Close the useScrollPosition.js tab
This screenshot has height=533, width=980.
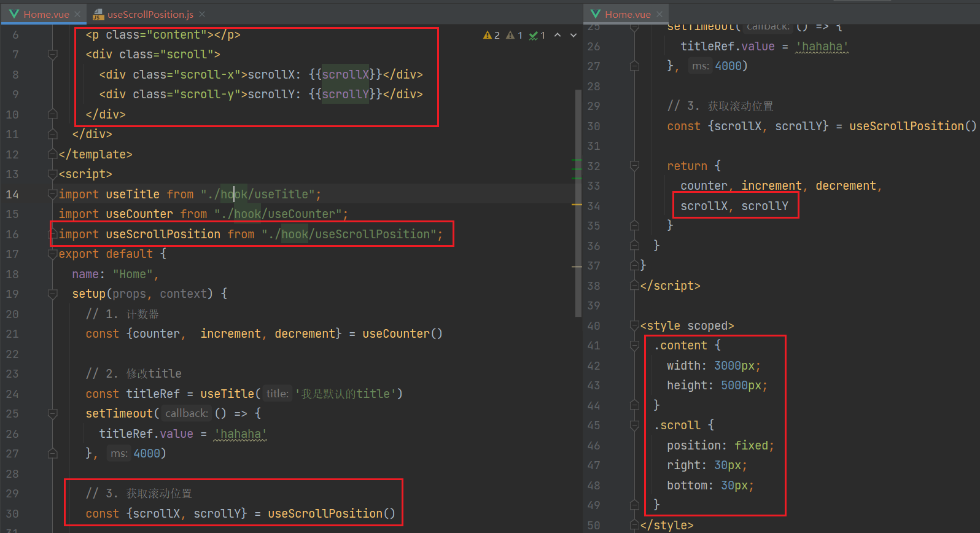(202, 14)
